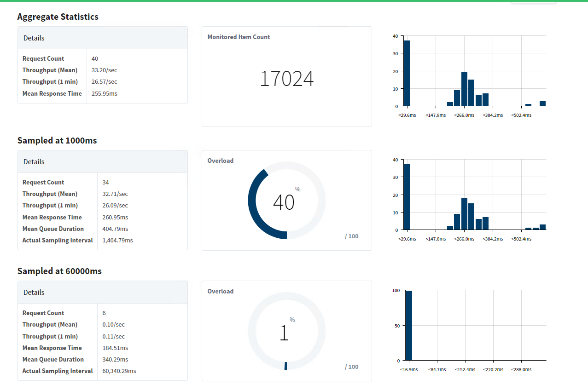This screenshot has width=588, height=385.
Task: Click the 40 percent overload gauge
Action: click(287, 201)
